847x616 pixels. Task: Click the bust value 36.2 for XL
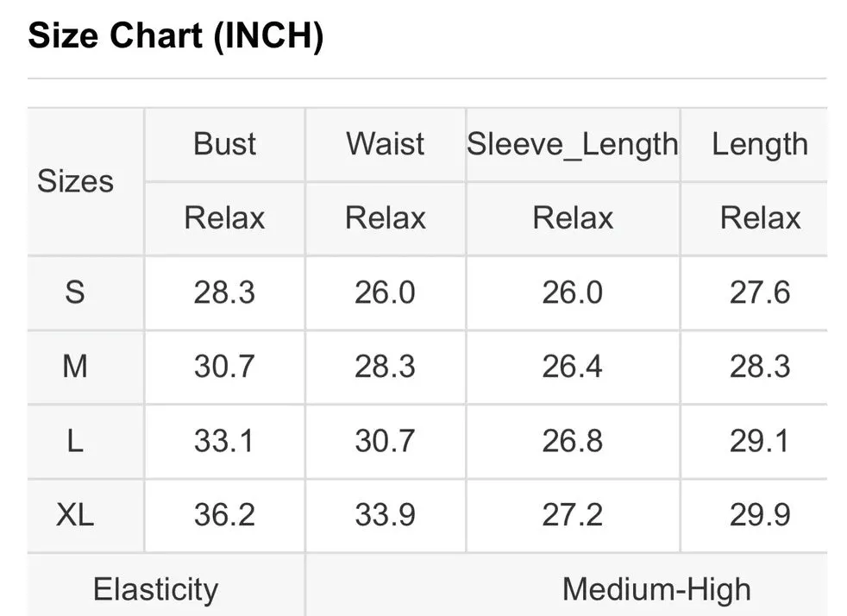pyautogui.click(x=224, y=514)
